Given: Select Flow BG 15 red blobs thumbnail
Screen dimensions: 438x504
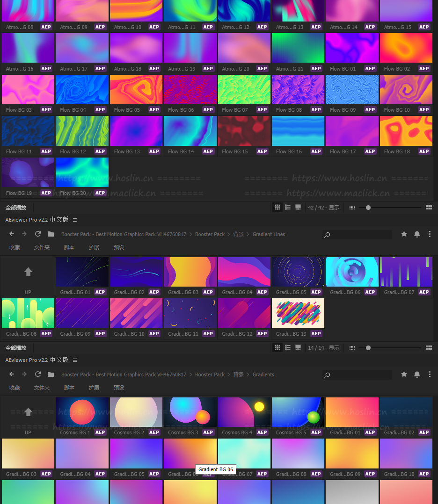Looking at the screenshot, I should click(x=244, y=131).
